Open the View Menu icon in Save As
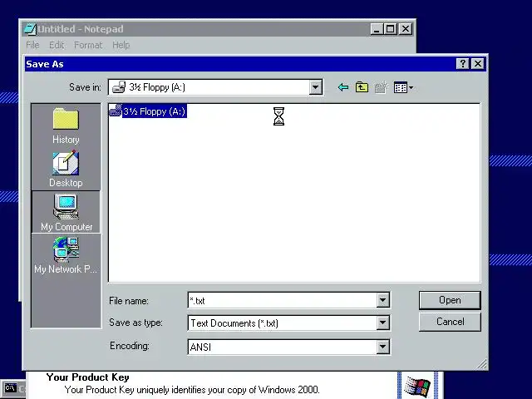Screen dimensions: 532x399 401,87
